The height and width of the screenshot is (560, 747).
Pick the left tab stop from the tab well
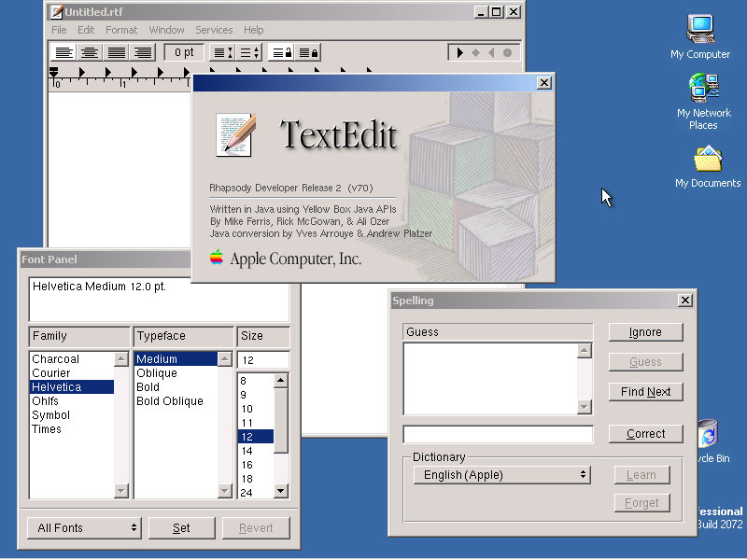(459, 52)
